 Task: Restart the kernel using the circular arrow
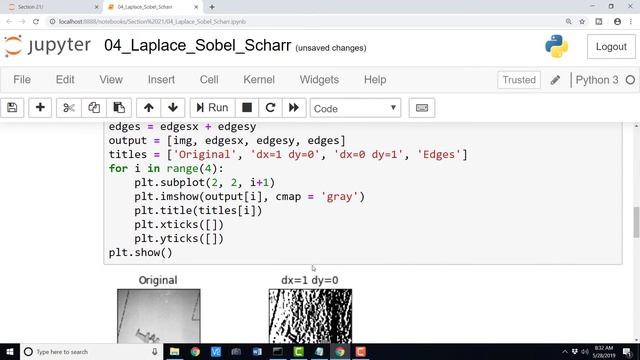270,108
